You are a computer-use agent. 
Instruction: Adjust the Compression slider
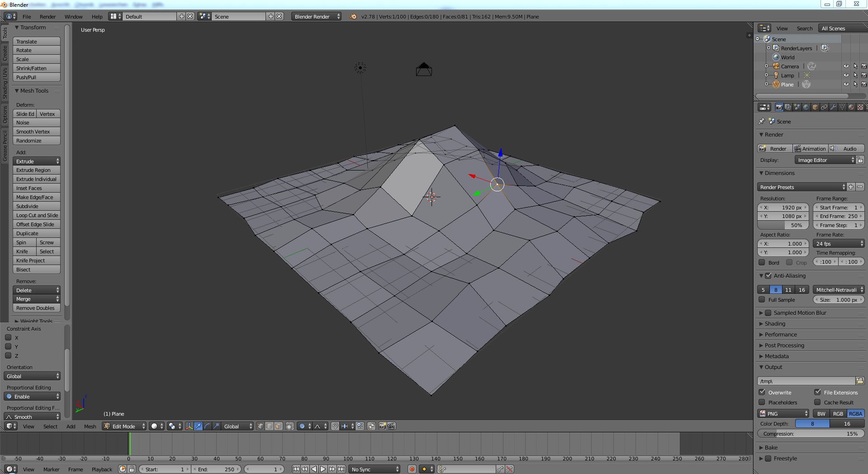810,433
